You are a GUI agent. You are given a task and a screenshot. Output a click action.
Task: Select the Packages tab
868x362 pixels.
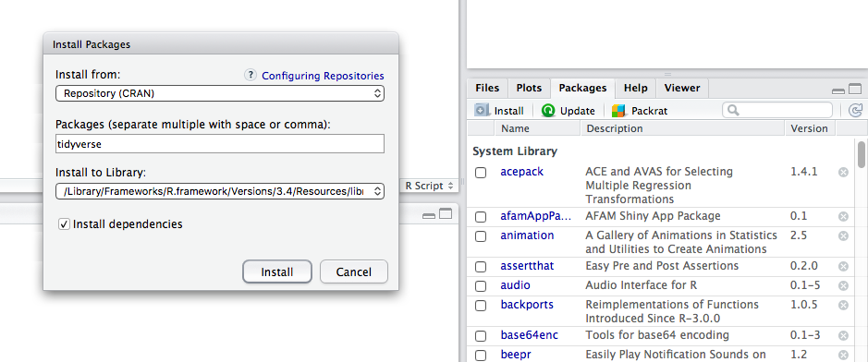582,88
